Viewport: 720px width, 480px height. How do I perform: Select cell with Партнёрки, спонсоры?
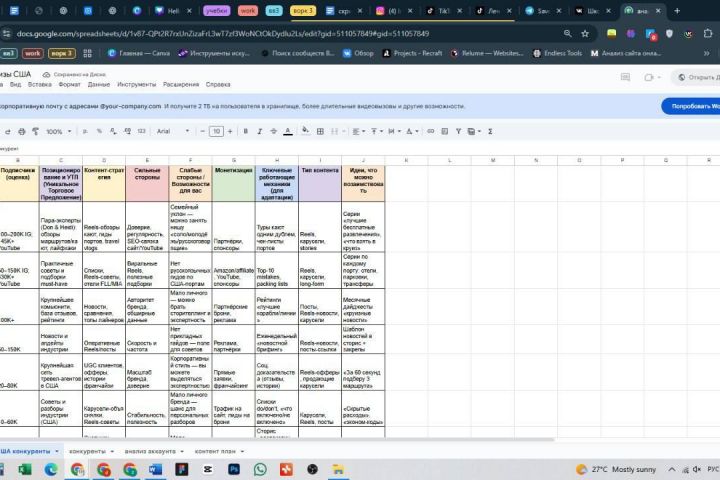234,227
